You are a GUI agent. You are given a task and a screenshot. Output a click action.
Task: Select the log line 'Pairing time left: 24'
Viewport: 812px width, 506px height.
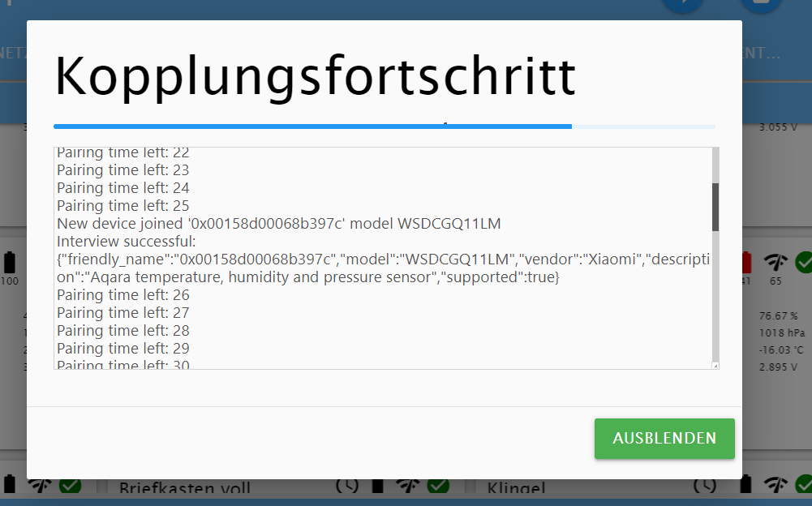[123, 187]
